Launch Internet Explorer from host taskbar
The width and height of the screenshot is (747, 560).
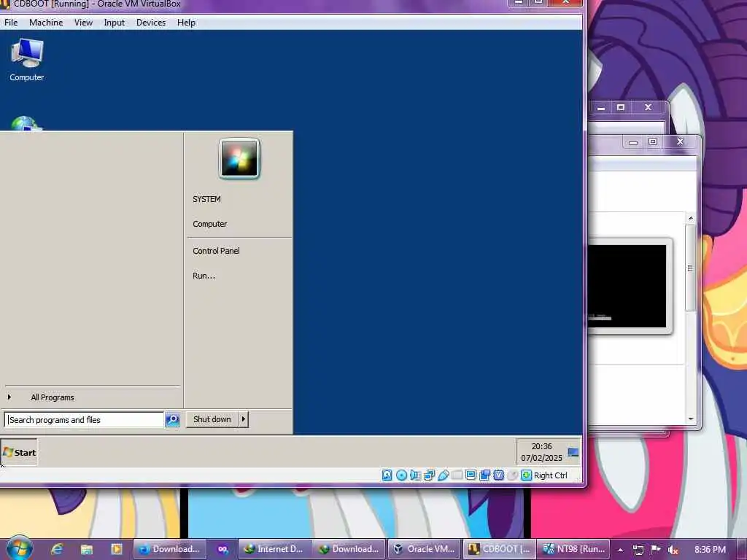point(57,549)
